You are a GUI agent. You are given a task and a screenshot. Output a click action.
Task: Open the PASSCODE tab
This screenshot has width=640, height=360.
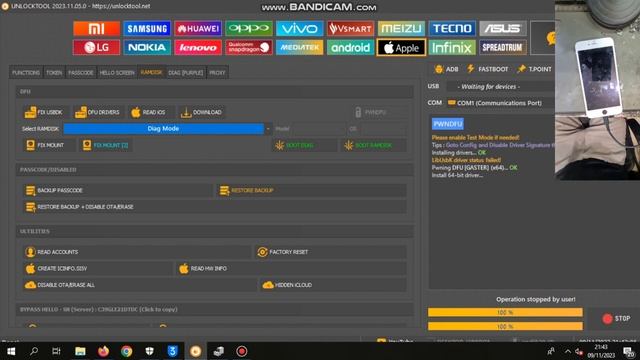80,72
